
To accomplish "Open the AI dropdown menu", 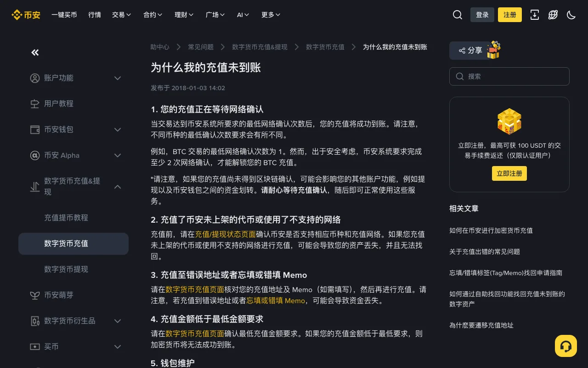I will pos(243,15).
